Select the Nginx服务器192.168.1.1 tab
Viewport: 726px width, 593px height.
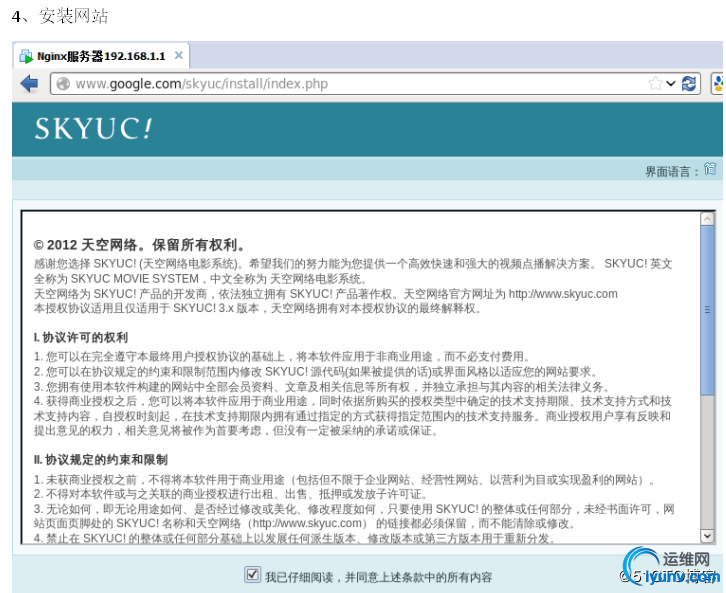(101, 56)
